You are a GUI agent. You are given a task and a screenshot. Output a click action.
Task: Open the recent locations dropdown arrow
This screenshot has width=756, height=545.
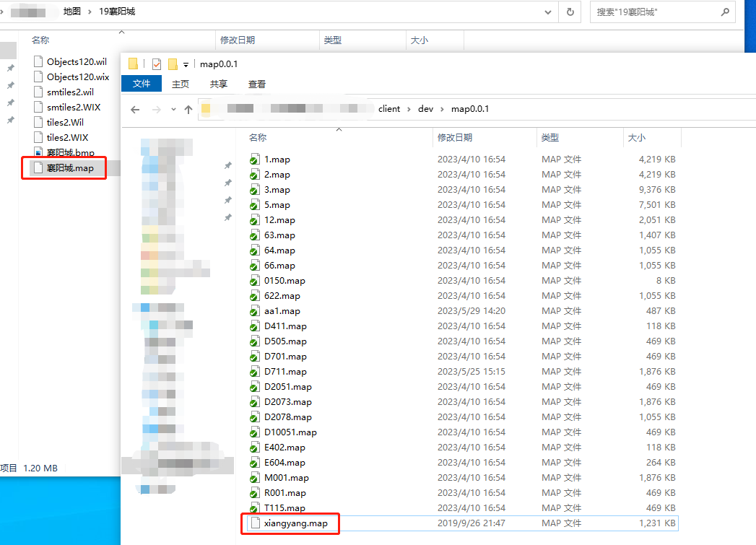(173, 109)
